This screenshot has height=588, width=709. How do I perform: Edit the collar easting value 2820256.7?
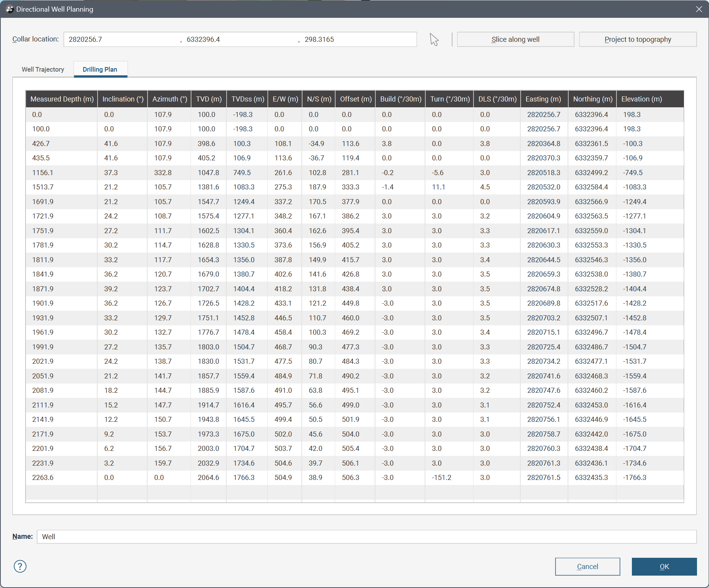[120, 40]
